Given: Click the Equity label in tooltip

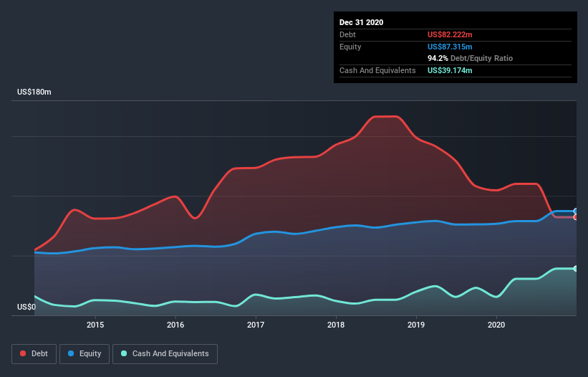Looking at the screenshot, I should 350,47.
